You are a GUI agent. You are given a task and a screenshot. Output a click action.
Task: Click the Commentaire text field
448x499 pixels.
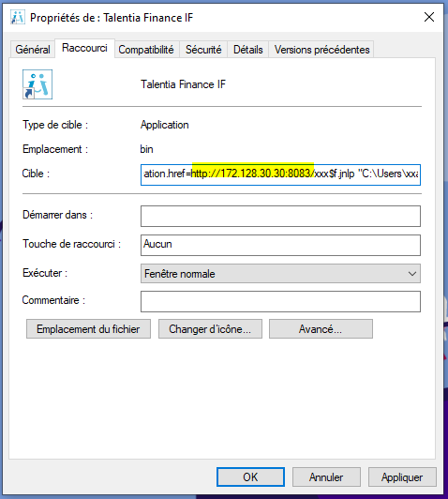point(280,301)
